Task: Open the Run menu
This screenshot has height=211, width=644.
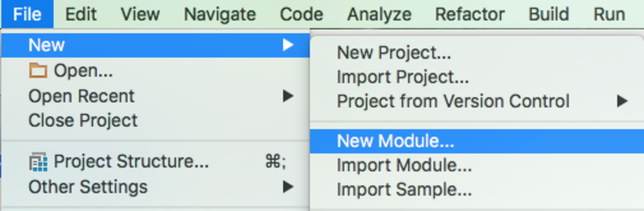Action: 609,14
